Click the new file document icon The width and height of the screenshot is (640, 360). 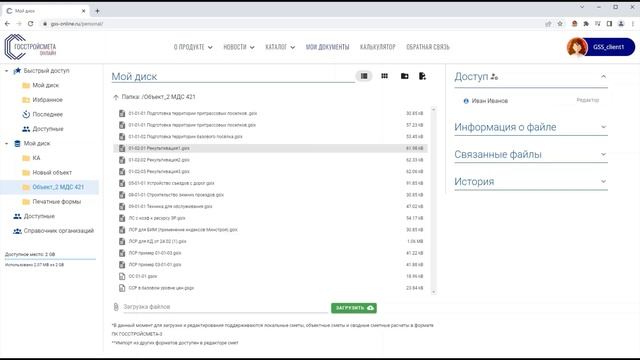[x=422, y=76]
